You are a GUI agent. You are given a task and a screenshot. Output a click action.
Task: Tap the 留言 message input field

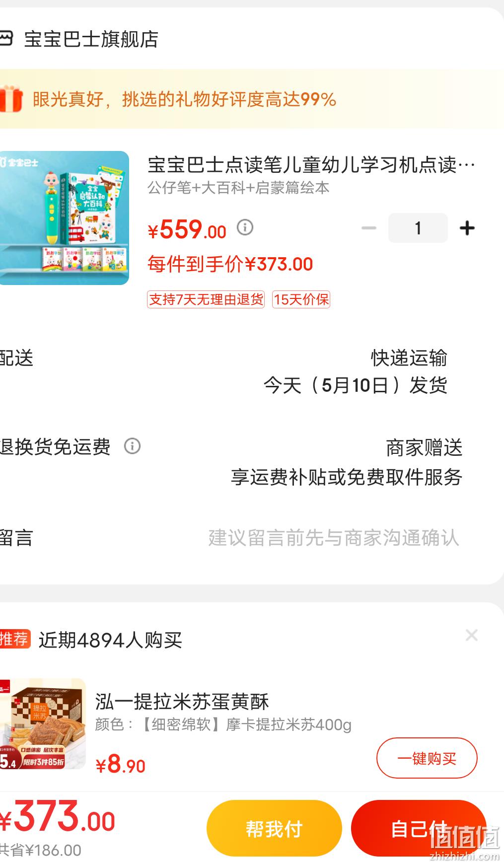tap(333, 538)
